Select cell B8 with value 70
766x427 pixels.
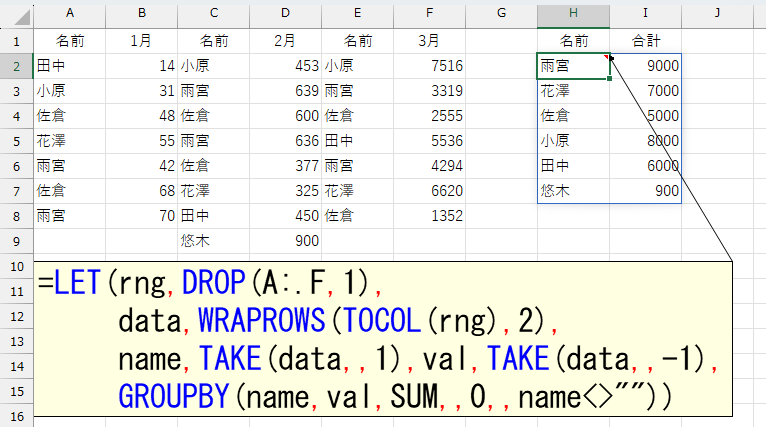[x=141, y=216]
